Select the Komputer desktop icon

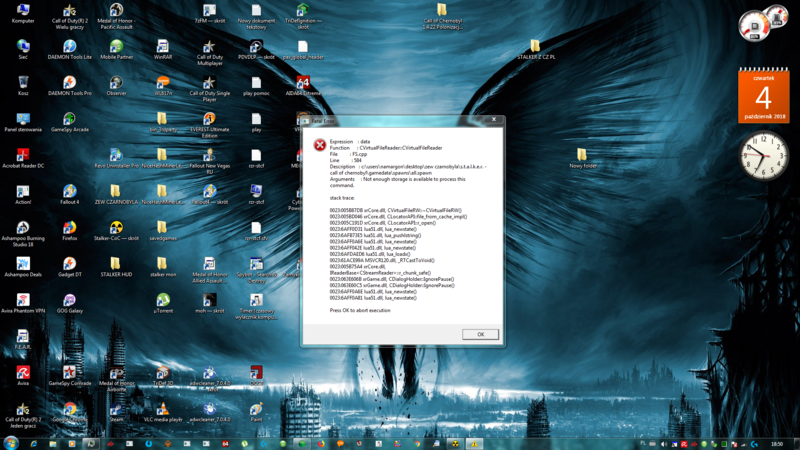point(23,13)
